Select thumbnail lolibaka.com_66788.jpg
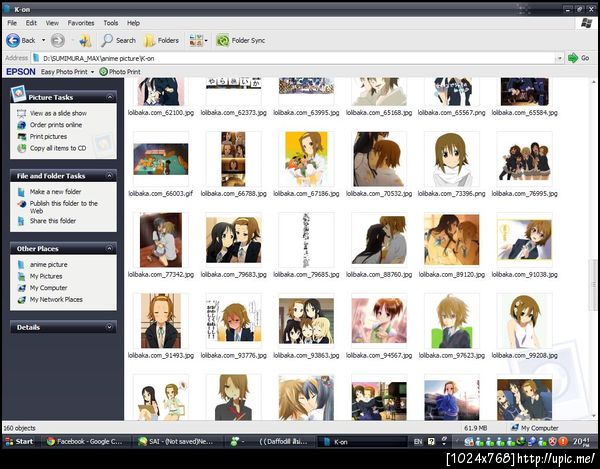Image resolution: width=600 pixels, height=469 pixels. point(233,159)
